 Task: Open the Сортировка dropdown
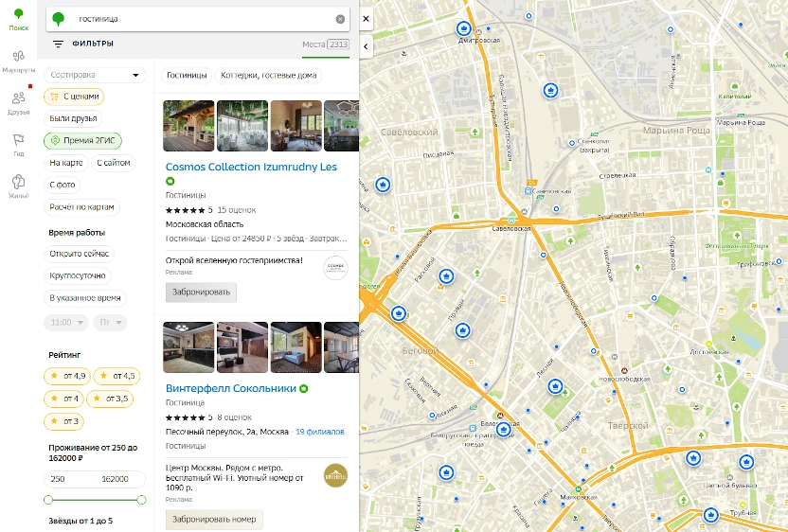pyautogui.click(x=95, y=75)
